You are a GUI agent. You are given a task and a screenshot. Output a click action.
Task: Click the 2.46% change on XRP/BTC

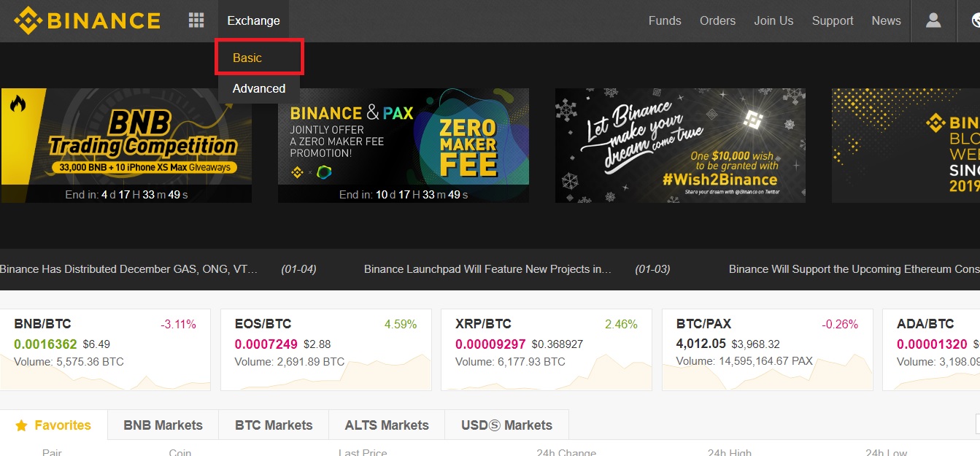622,324
